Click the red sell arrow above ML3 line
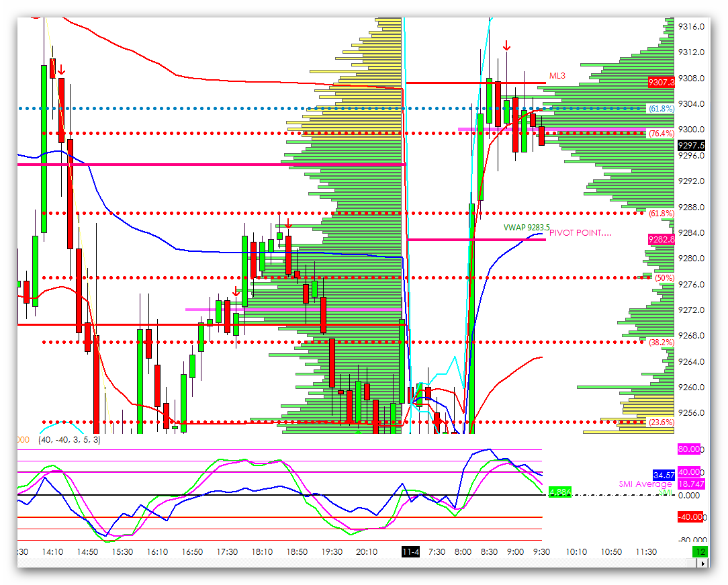This screenshot has width=728, height=585. 507,46
